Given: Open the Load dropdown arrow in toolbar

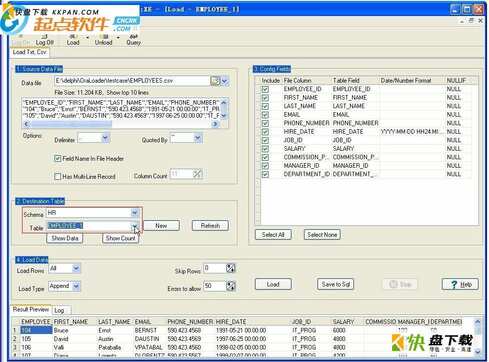Looking at the screenshot, I should [x=87, y=37].
